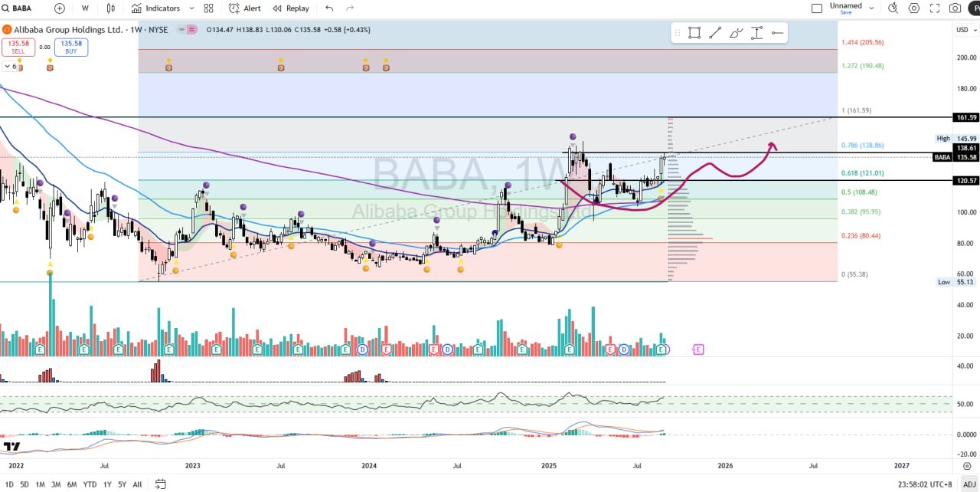The image size is (980, 492).
Task: Click the Alibaba Group Holdings Ltd. title
Action: tap(69, 30)
